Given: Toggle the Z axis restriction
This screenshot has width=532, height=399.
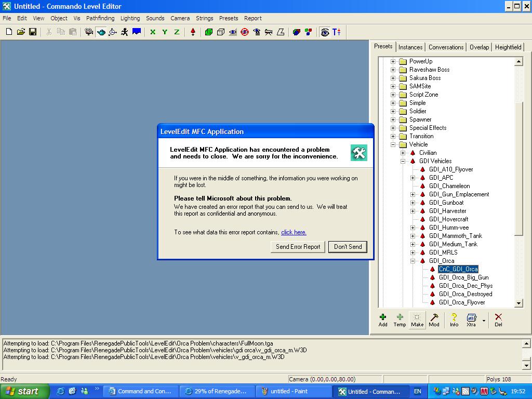Looking at the screenshot, I should click(177, 32).
